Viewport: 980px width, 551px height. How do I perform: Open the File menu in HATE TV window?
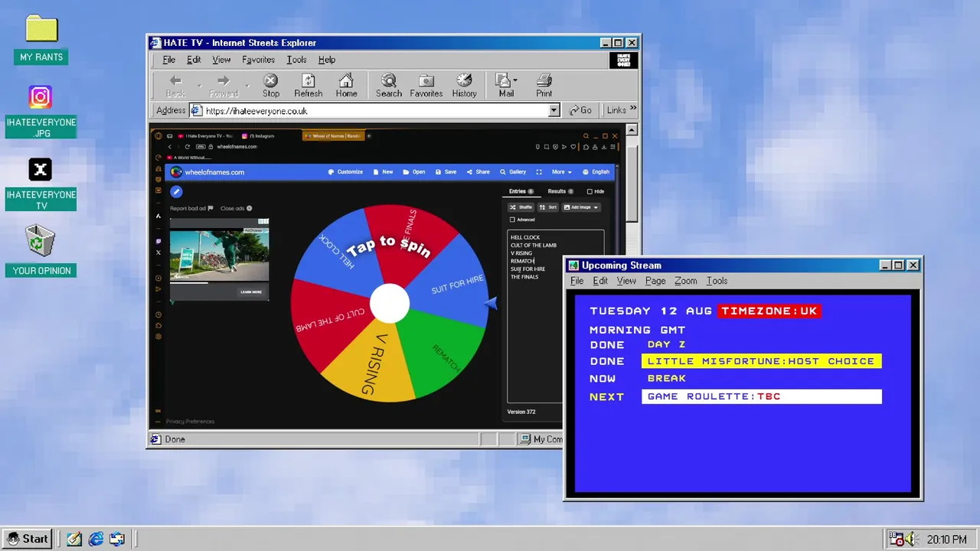tap(168, 60)
